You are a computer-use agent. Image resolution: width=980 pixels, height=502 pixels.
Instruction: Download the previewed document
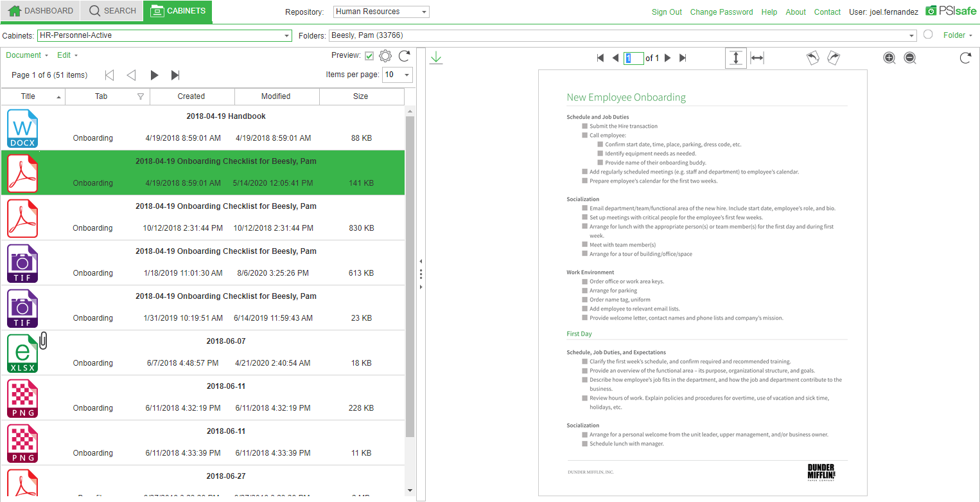click(436, 57)
